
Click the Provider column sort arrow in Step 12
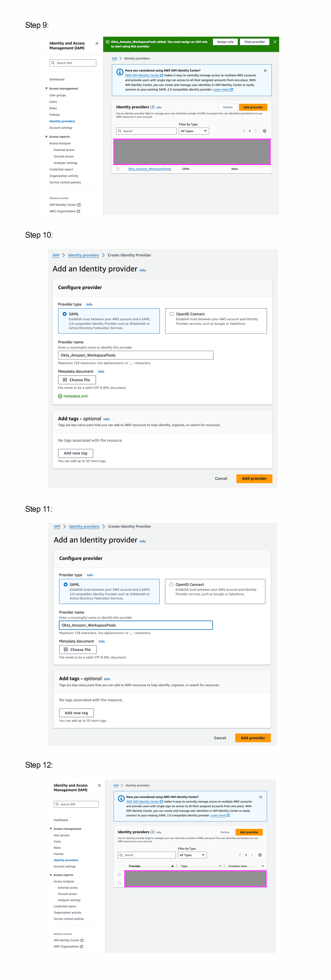(x=173, y=866)
